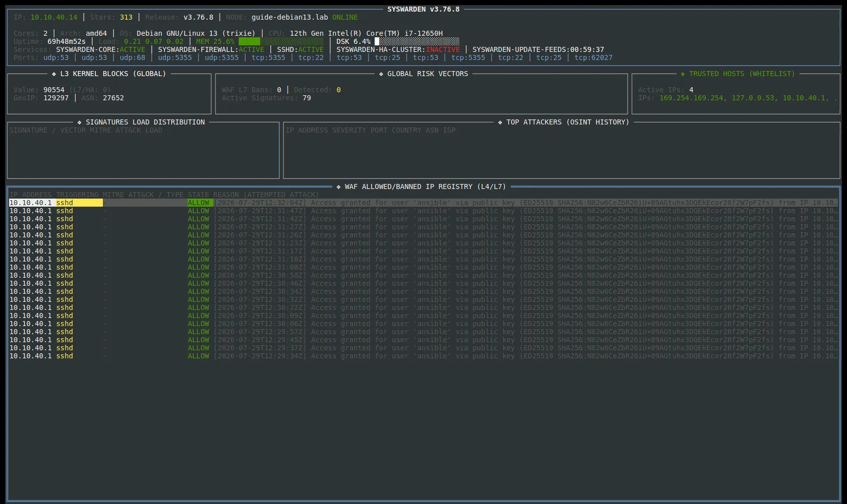Image resolution: width=847 pixels, height=504 pixels.
Task: Select the SYSWARDEN v3.76.8 title
Action: pos(423,9)
